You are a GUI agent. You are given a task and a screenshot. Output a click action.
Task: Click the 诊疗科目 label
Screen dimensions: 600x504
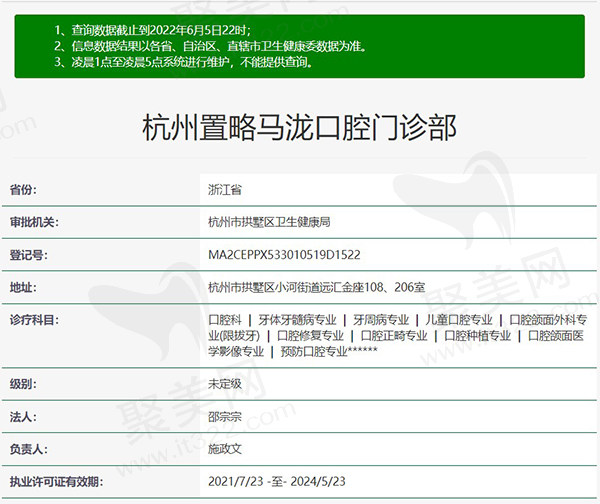tap(34, 320)
